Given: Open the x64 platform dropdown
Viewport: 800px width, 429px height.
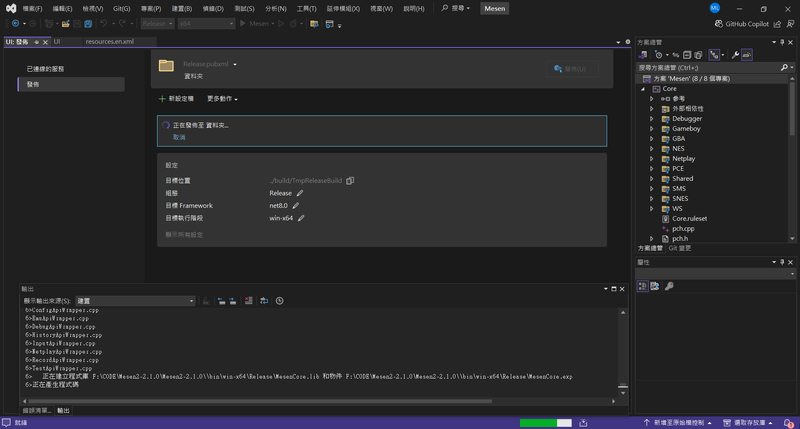Looking at the screenshot, I should point(206,23).
